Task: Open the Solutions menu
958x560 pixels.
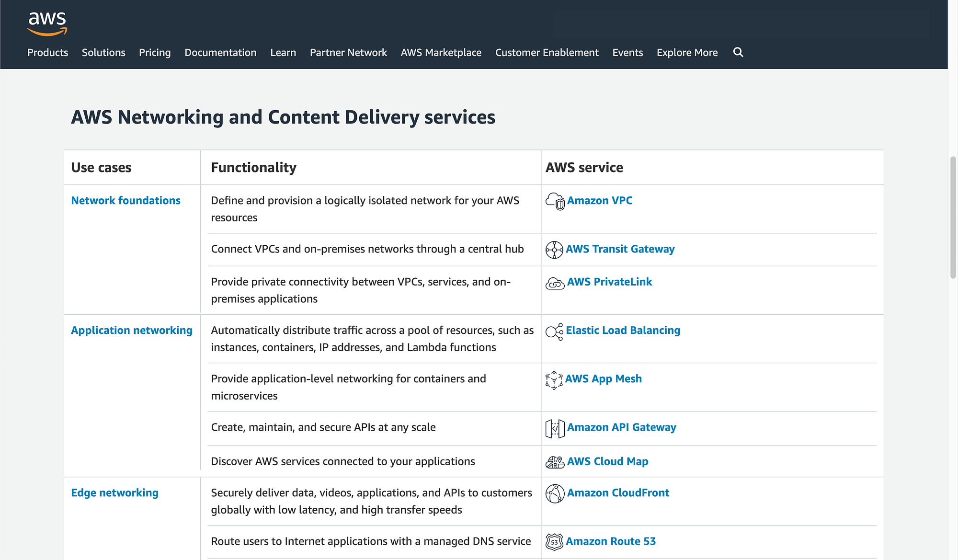Action: click(103, 52)
